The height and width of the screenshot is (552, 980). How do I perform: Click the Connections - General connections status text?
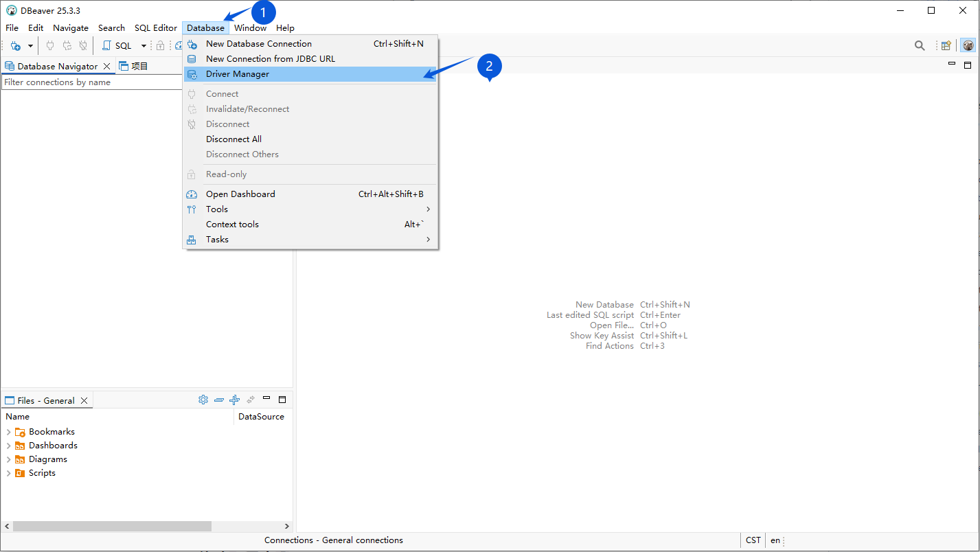pyautogui.click(x=334, y=540)
